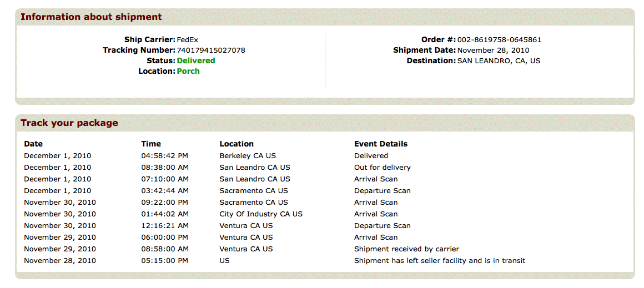644x288 pixels.
Task: Click the FedEx tracking number 740179415027078
Action: [211, 50]
